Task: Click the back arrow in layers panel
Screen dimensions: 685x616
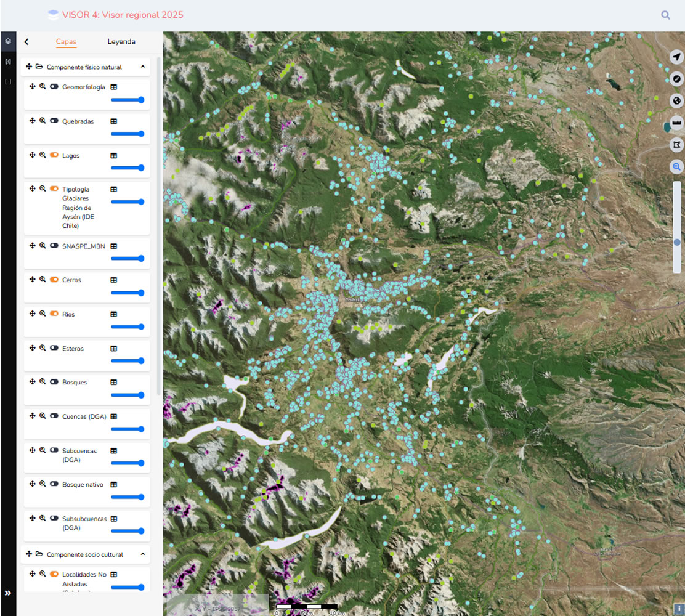Action: (26, 42)
